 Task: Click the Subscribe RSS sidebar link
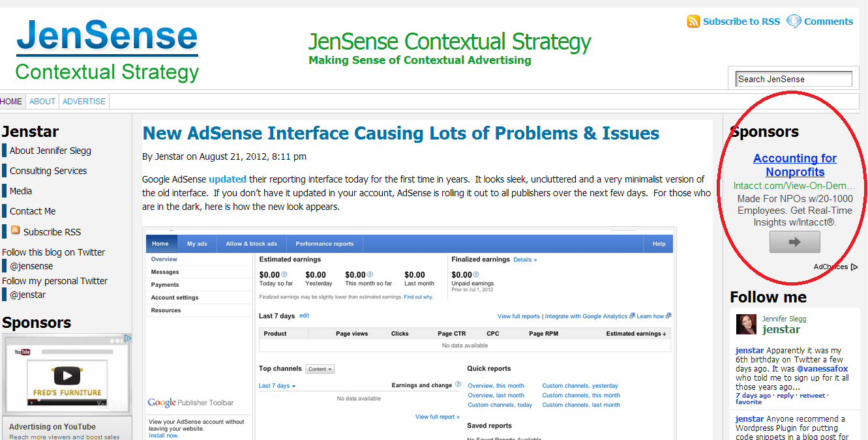point(52,232)
